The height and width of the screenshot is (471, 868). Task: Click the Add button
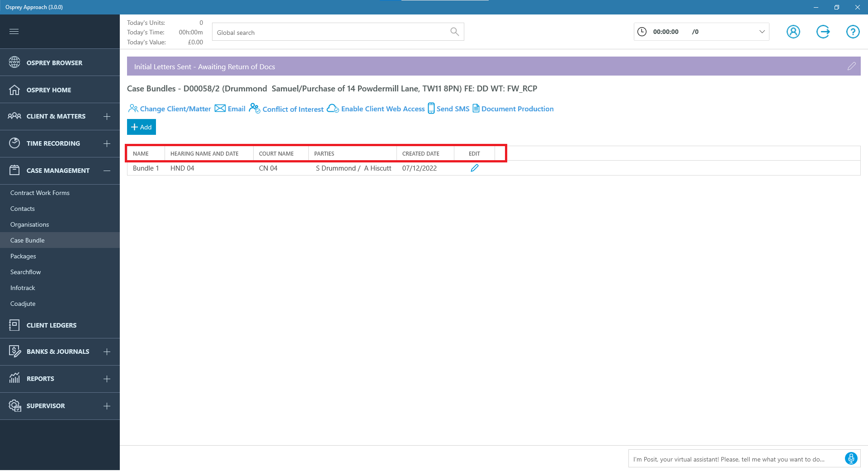141,127
